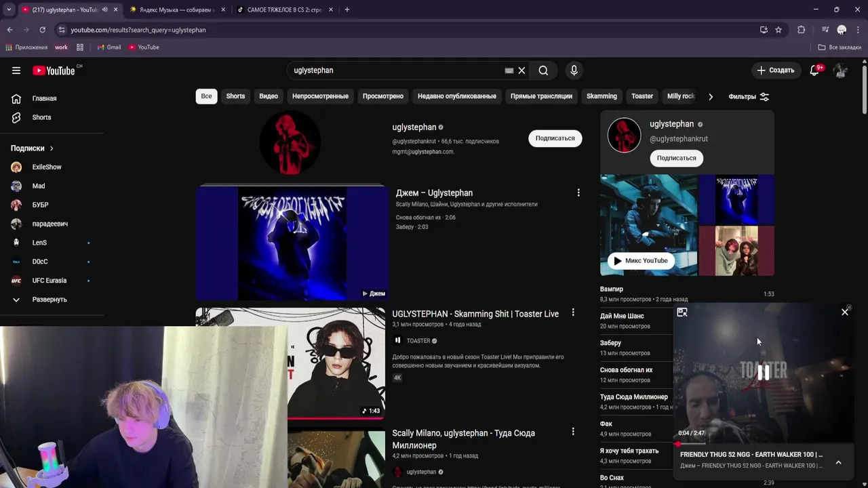Open Gmail bookmark
Screen dimensions: 868x488
[x=108, y=47]
